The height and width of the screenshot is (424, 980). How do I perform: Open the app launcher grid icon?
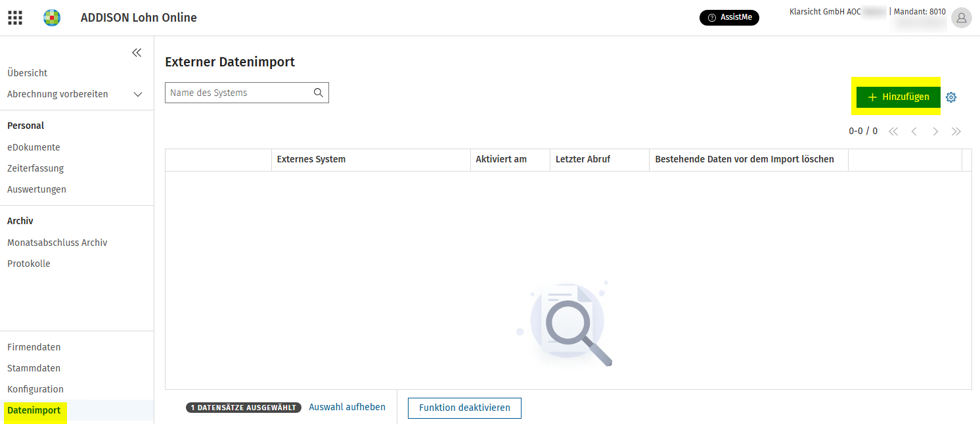(x=15, y=18)
